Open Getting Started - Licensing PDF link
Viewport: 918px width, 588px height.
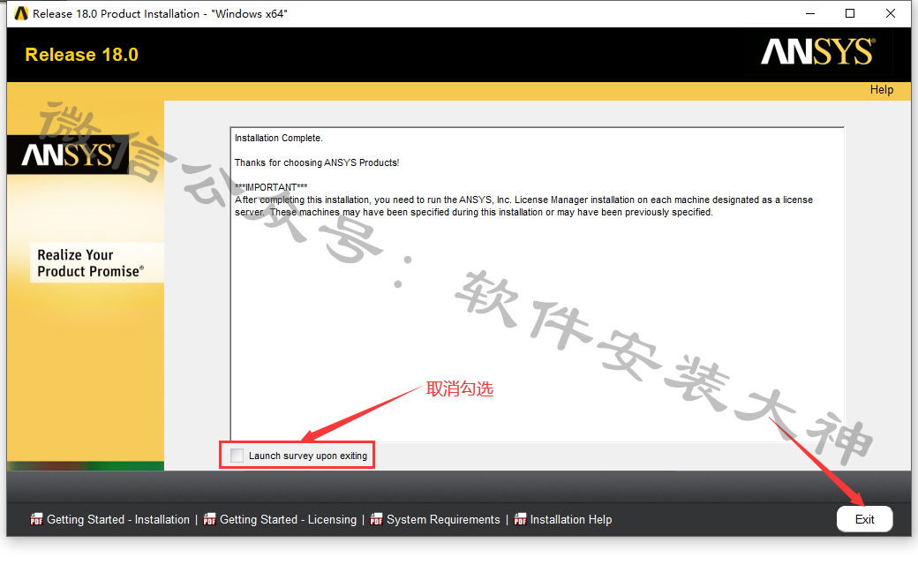point(288,519)
